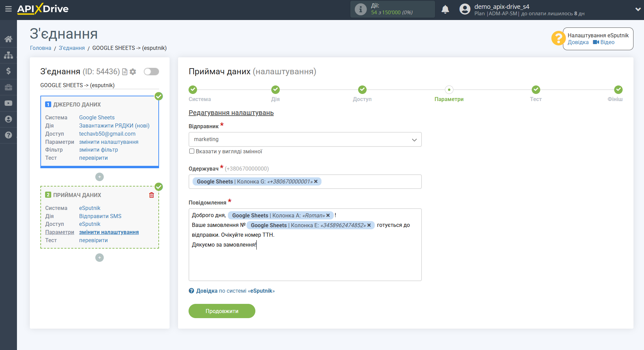Click the Продовжити button
The image size is (644, 350).
tap(222, 311)
